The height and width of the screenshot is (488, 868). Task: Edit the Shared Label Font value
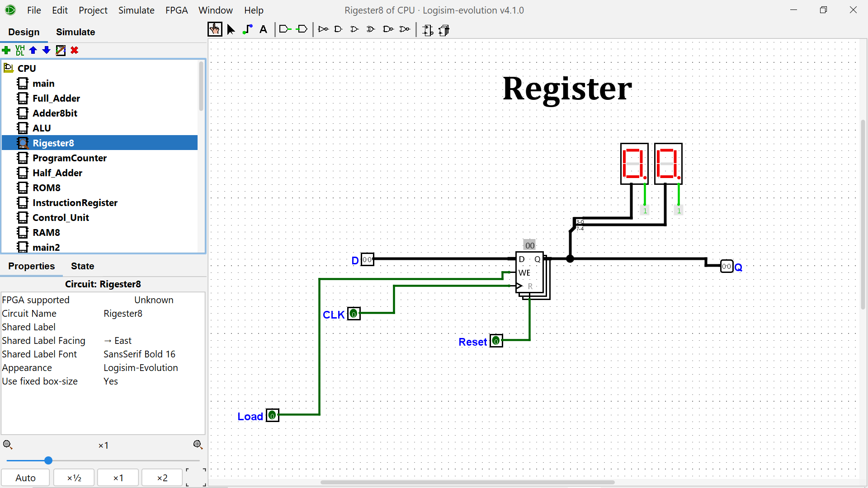tap(154, 354)
